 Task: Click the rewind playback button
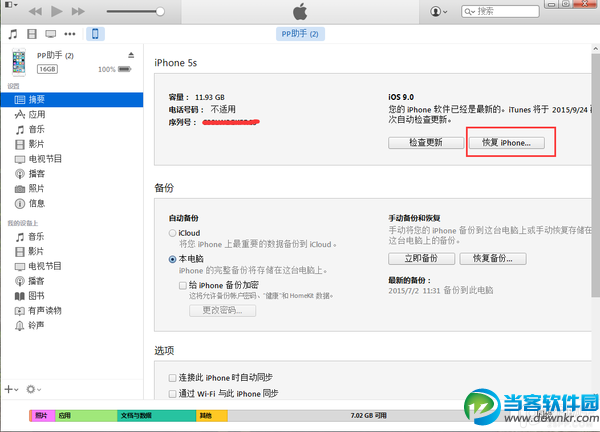click(35, 11)
